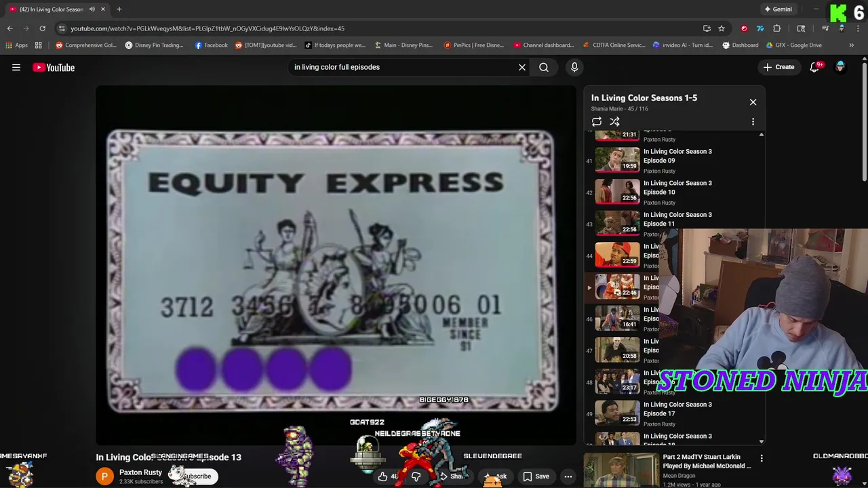Open Season 3 Episode 13 video title

point(168,457)
